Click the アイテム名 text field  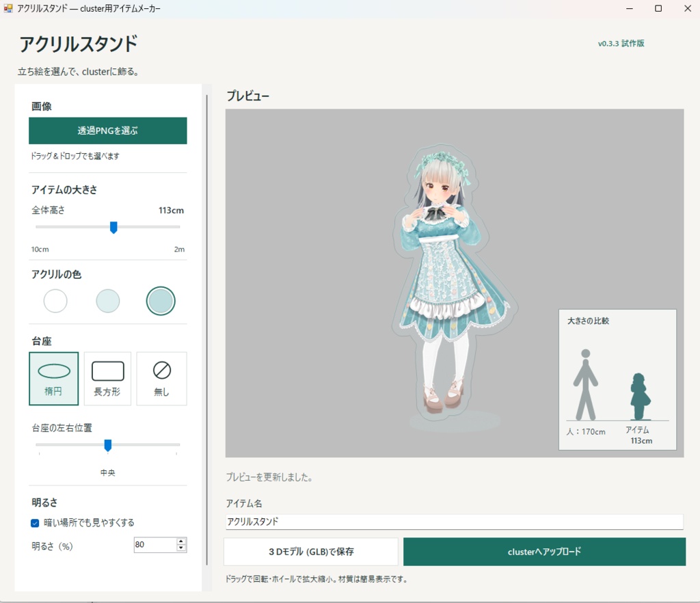455,522
